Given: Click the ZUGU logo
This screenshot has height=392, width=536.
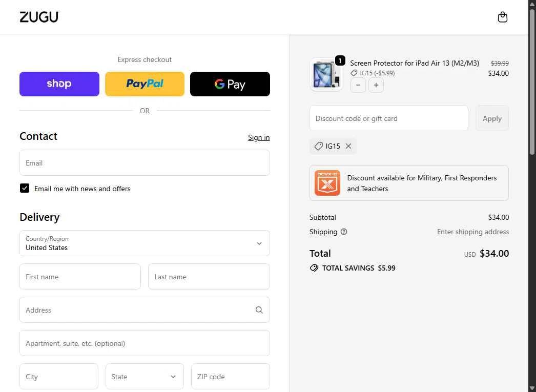Looking at the screenshot, I should pyautogui.click(x=39, y=17).
